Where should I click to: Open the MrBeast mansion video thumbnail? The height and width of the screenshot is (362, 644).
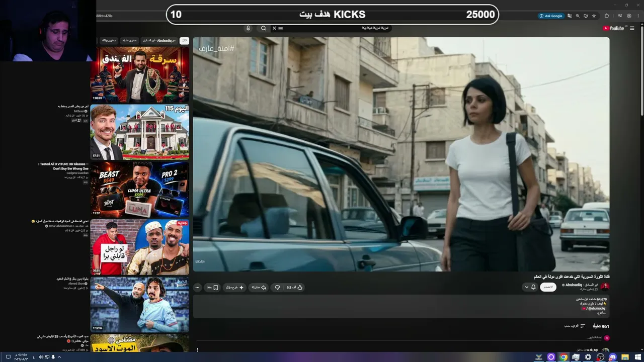point(140,132)
